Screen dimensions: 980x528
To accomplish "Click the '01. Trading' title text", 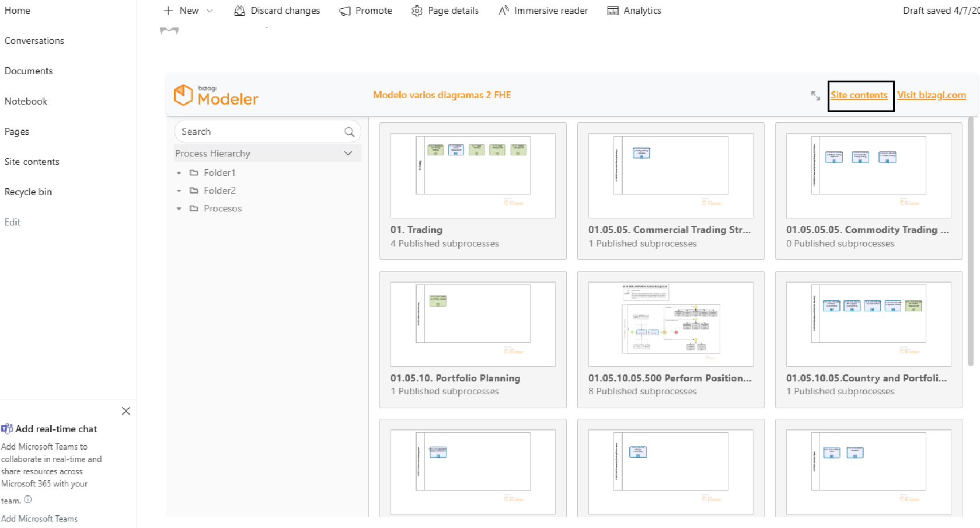I will coord(416,230).
